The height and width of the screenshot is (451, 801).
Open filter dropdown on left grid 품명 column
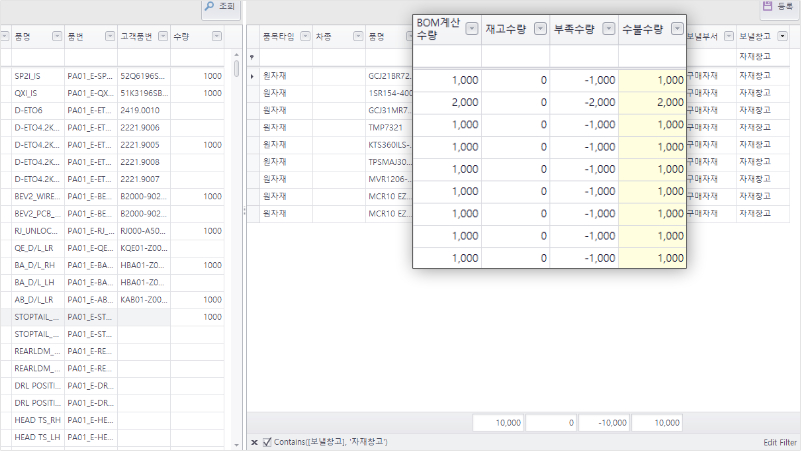click(57, 36)
